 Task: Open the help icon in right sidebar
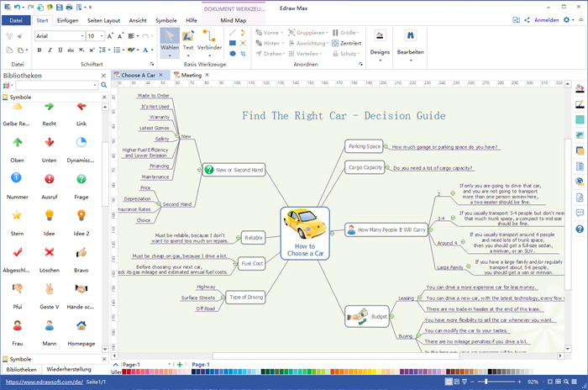coord(580,229)
